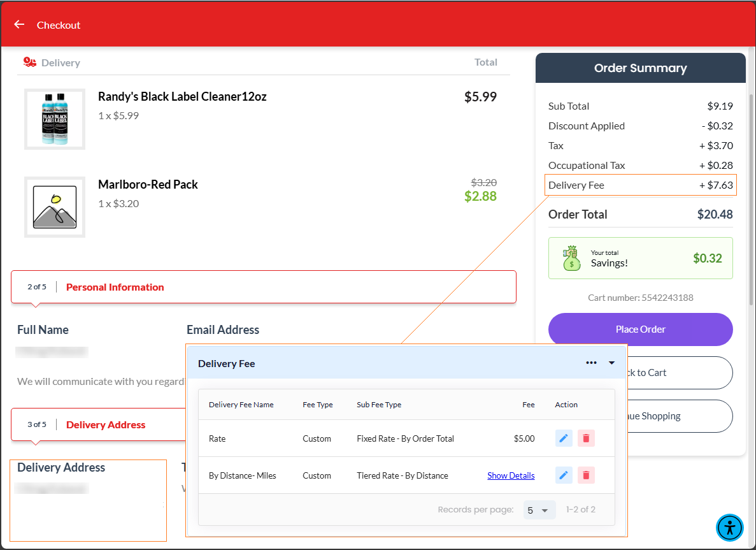Image resolution: width=756 pixels, height=550 pixels.
Task: Edit the By Distance- Miles fee
Action: tap(564, 475)
